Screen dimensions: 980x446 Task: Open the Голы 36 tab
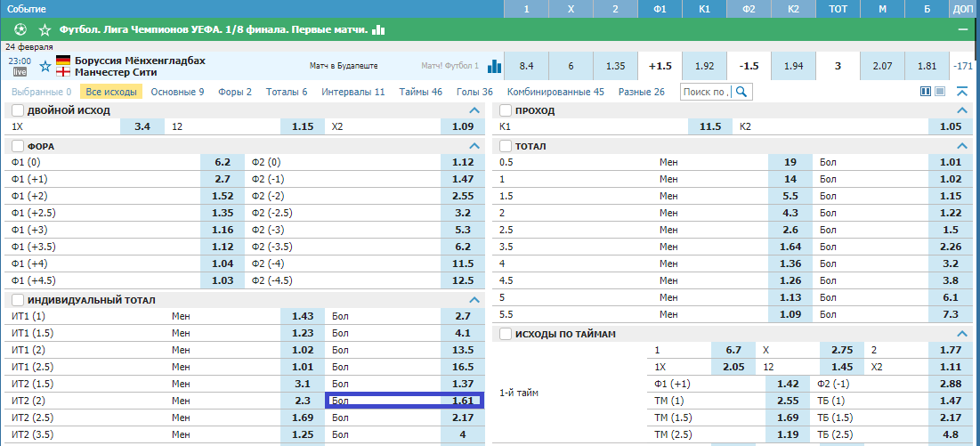point(474,92)
